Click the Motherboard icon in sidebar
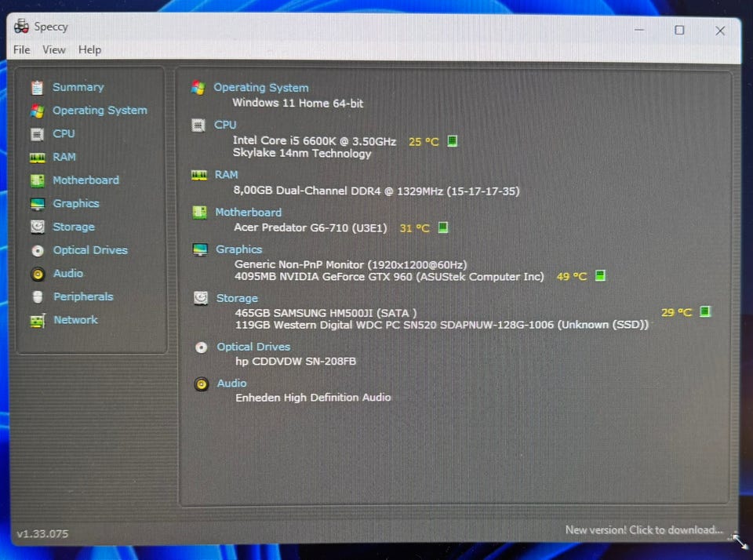 click(37, 180)
